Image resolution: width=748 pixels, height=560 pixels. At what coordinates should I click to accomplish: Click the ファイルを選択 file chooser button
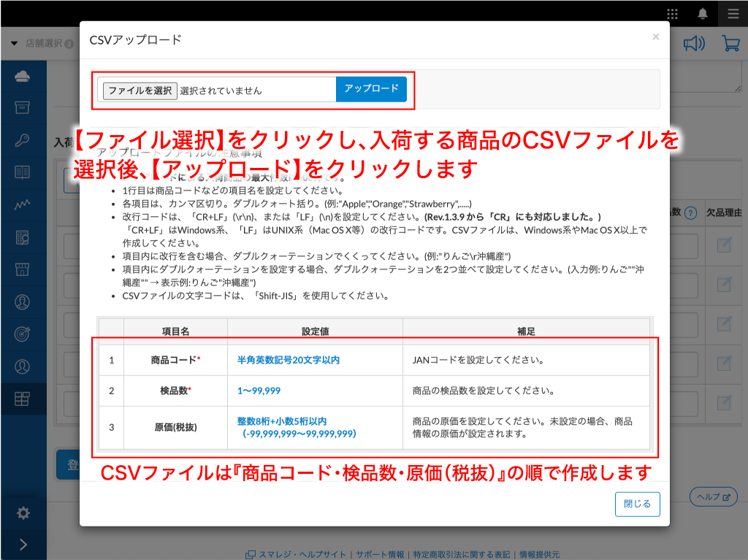coord(140,91)
